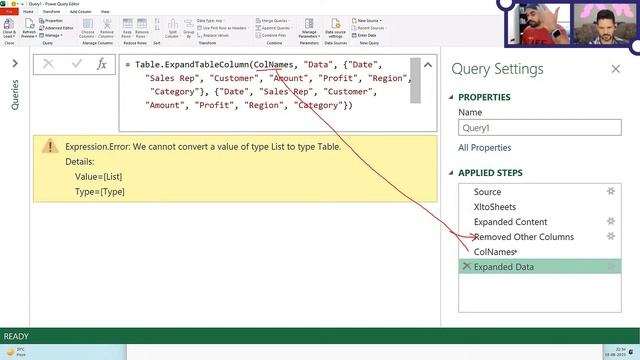Viewport: 640px width, 360px height.
Task: Open the Expanded Content step's gear settings
Action: tap(611, 221)
